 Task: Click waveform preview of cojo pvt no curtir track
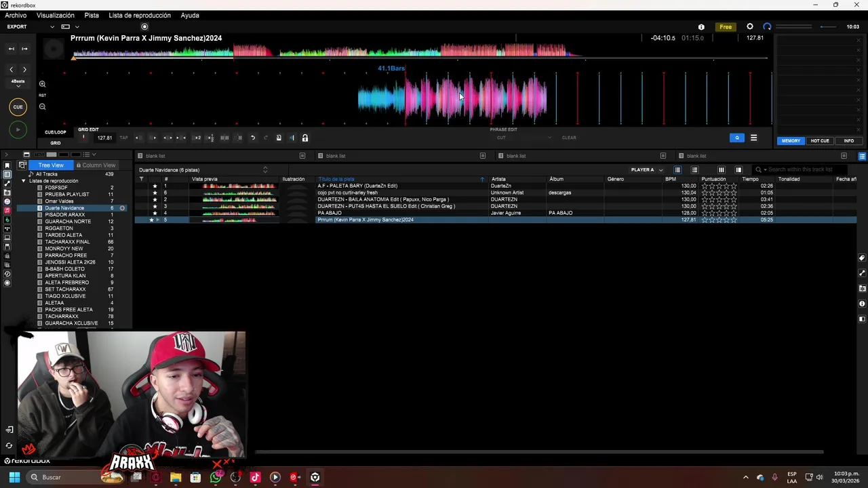click(x=233, y=192)
